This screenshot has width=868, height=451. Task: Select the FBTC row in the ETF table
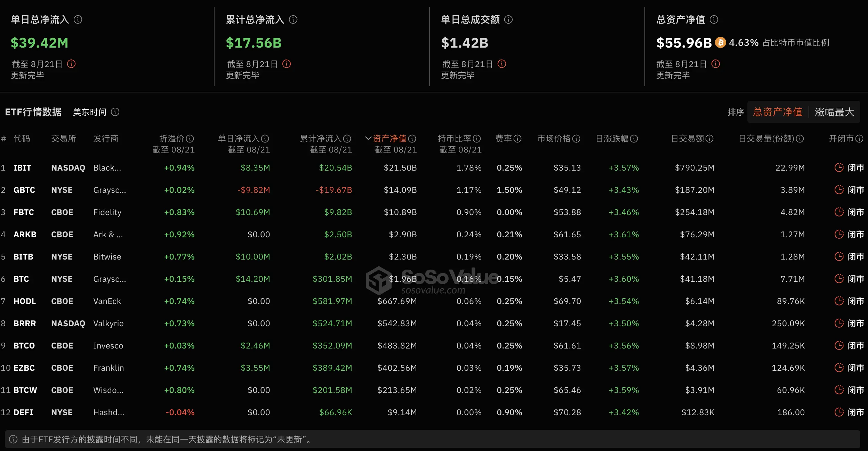point(24,212)
